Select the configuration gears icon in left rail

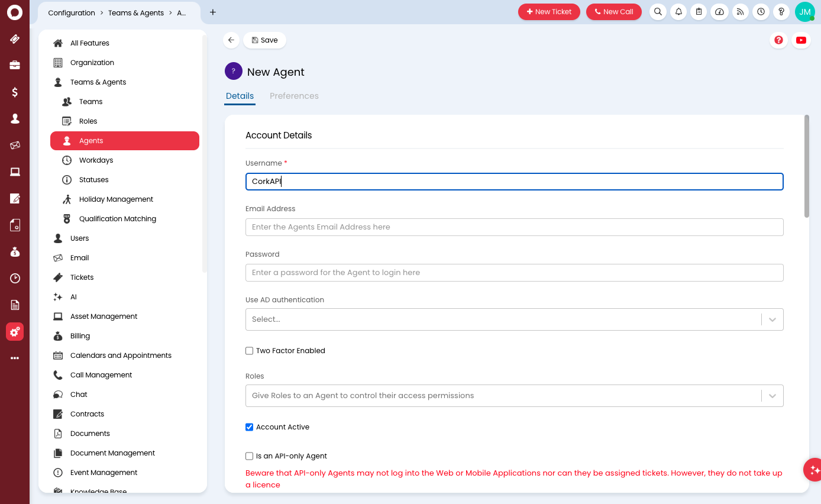15,332
